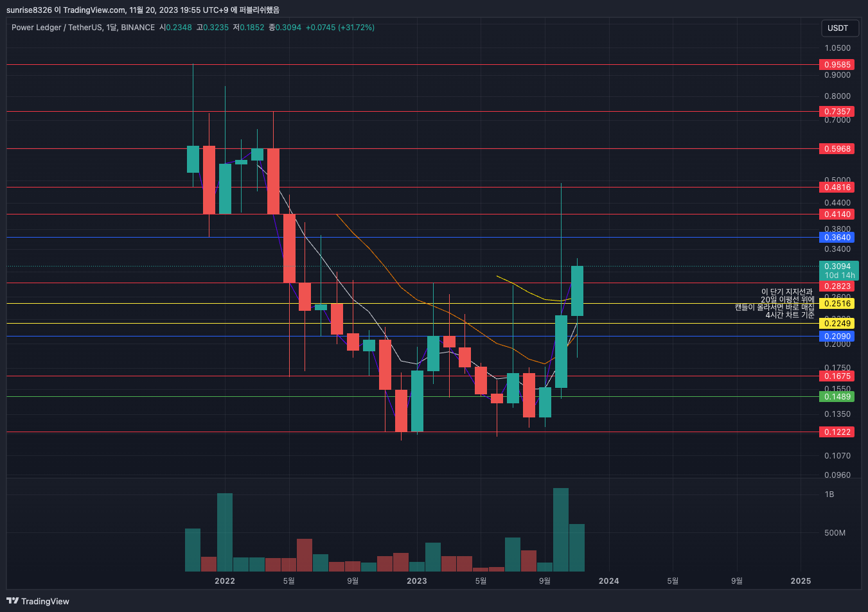Viewport: 868px width, 612px height.
Task: Click the high value 고0.3235
Action: [x=212, y=28]
